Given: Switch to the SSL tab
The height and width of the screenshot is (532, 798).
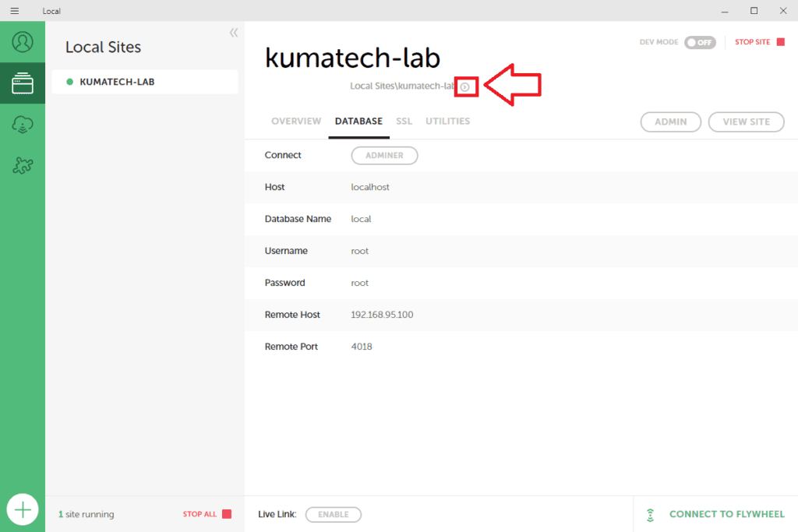Looking at the screenshot, I should [x=404, y=121].
